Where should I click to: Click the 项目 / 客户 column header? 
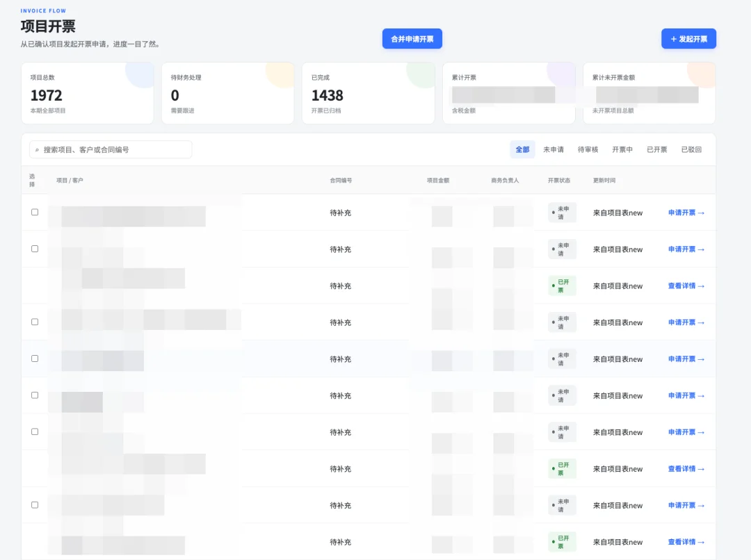pos(70,181)
